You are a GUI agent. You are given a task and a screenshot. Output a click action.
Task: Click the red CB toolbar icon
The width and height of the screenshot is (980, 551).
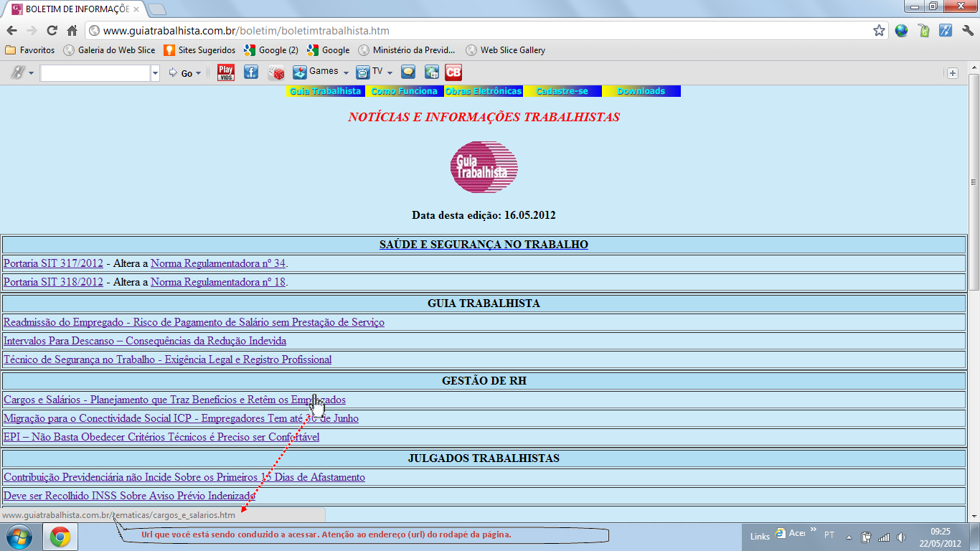453,72
